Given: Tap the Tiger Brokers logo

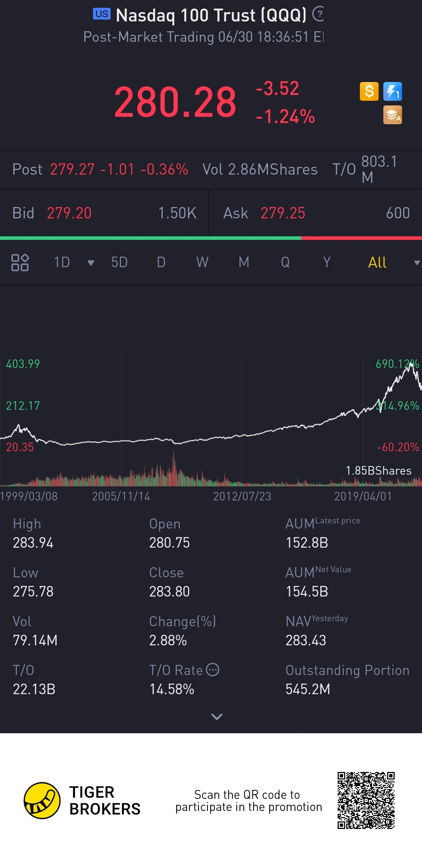Looking at the screenshot, I should point(82,800).
